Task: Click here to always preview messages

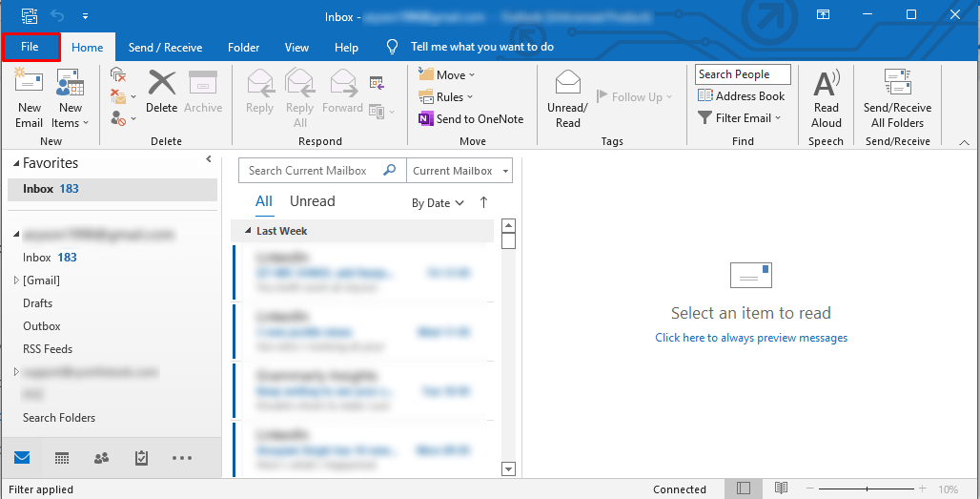Action: point(751,338)
